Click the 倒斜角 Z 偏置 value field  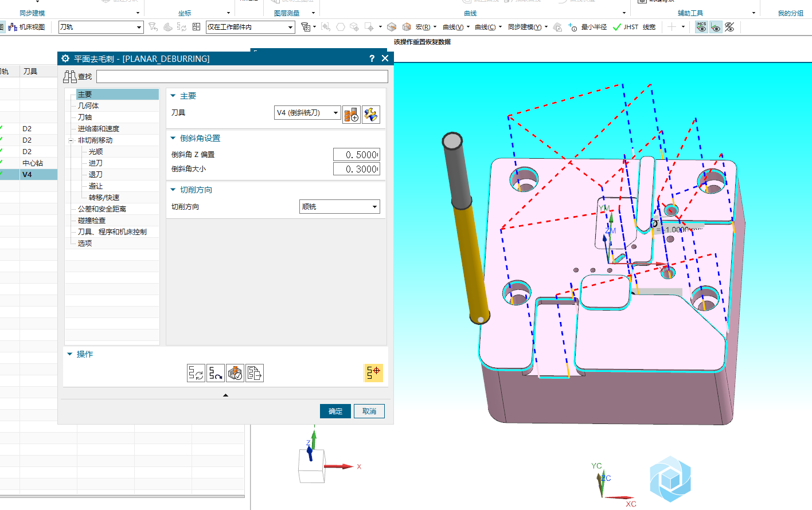tap(357, 155)
